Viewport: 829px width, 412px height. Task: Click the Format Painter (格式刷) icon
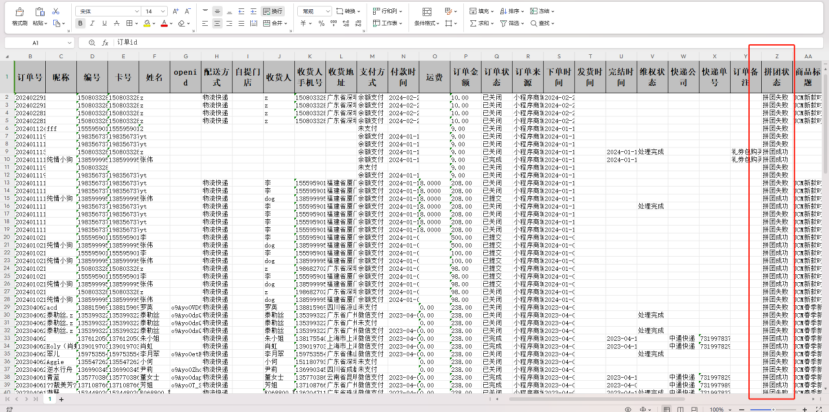[x=20, y=11]
